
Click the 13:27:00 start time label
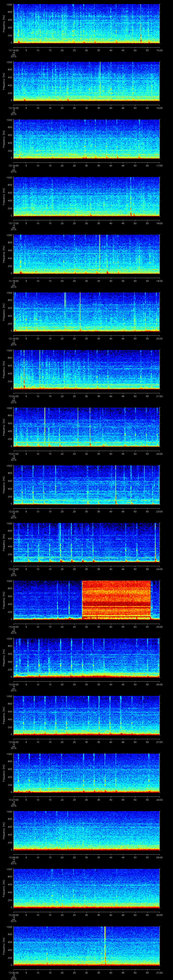point(13,800)
